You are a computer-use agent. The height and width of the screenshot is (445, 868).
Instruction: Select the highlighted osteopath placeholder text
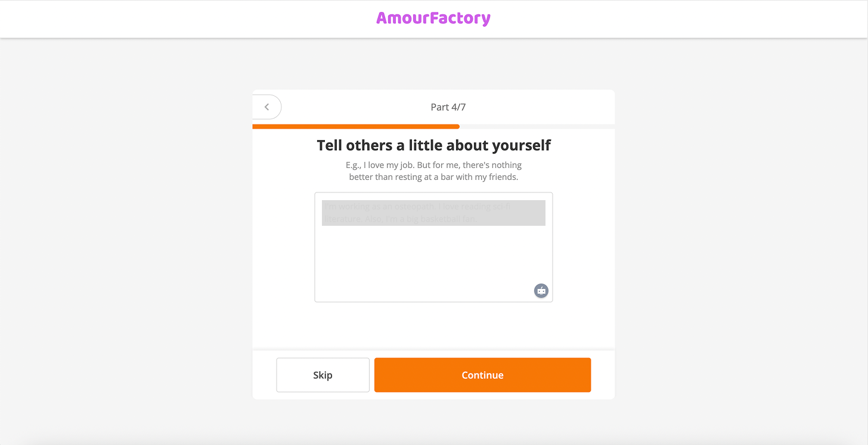(433, 213)
